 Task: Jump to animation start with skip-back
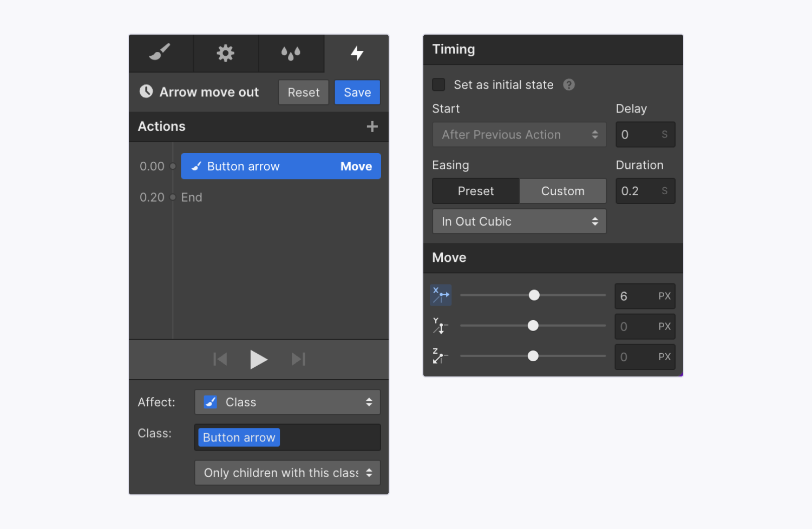(x=220, y=359)
